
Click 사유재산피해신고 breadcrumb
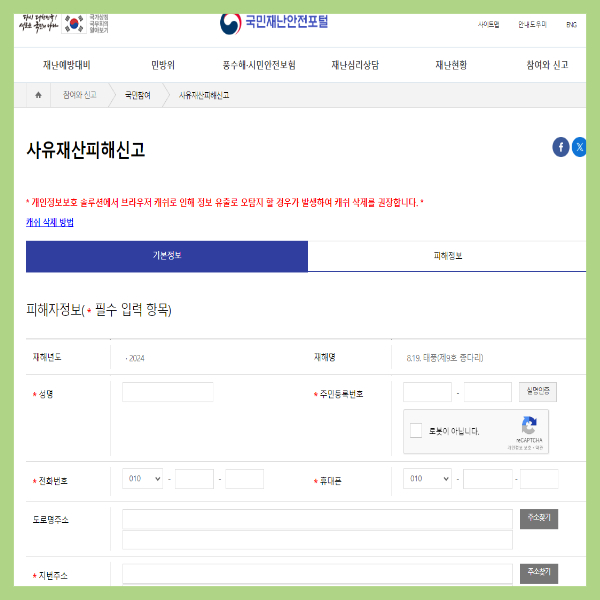(x=204, y=95)
